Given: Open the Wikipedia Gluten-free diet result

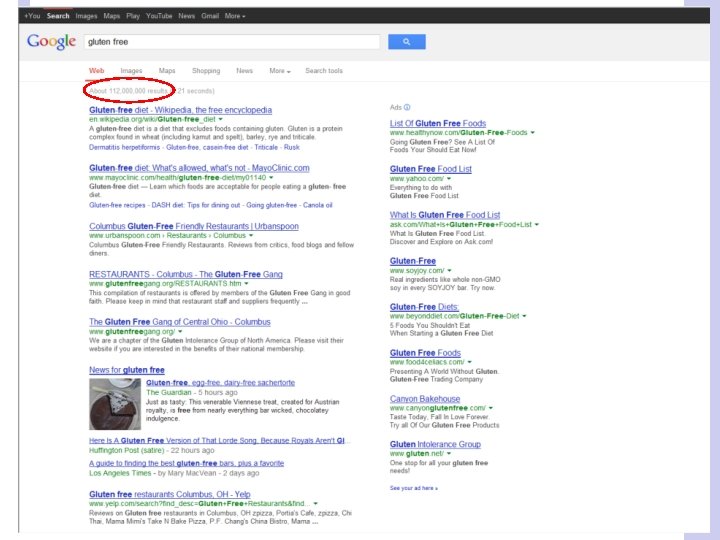Looking at the screenshot, I should coord(180,110).
